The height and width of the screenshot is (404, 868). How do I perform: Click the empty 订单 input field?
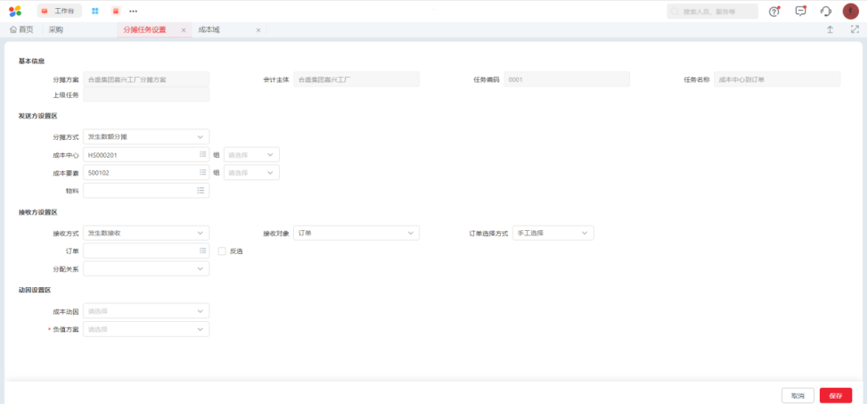point(146,251)
